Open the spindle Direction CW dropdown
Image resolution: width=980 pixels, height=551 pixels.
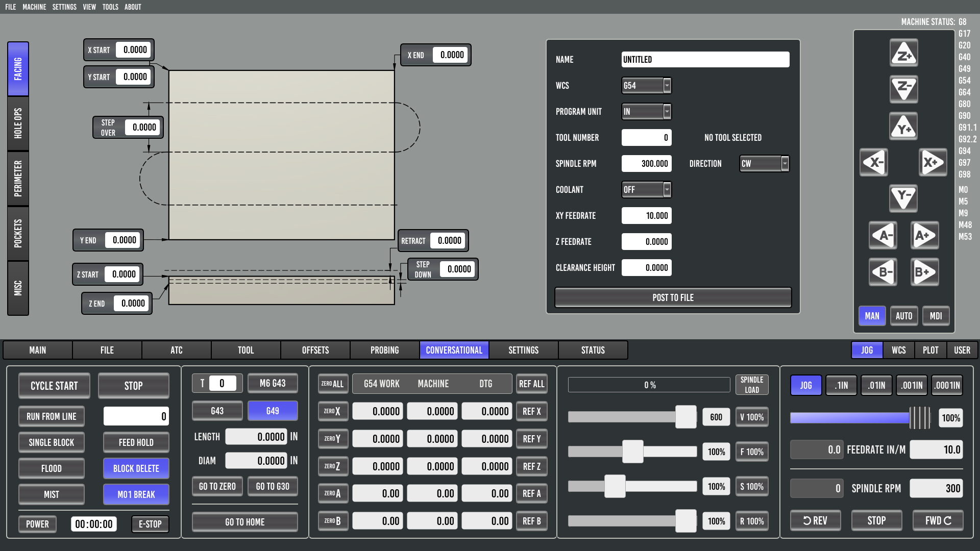tap(764, 164)
